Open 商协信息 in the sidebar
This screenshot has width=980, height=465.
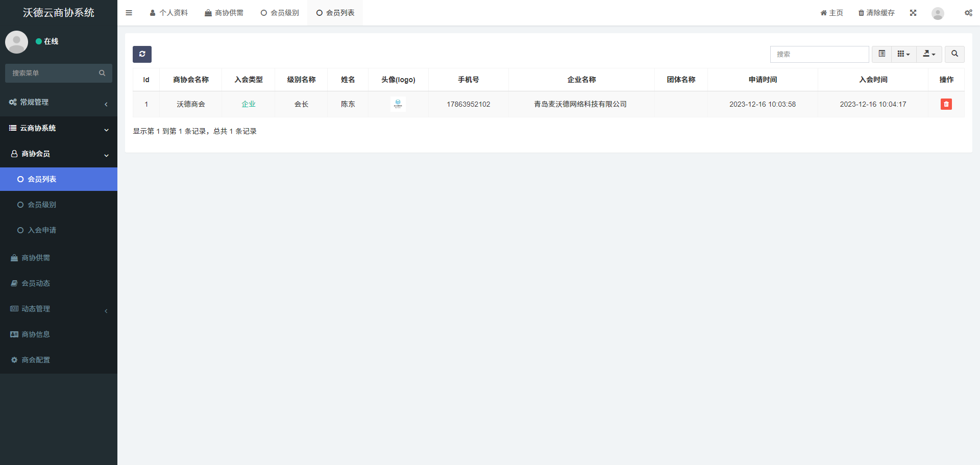59,334
